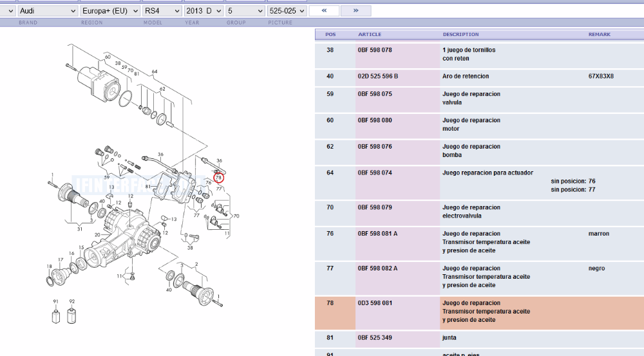Click callout 81 in diagram
The image size is (644, 356).
coord(148,187)
